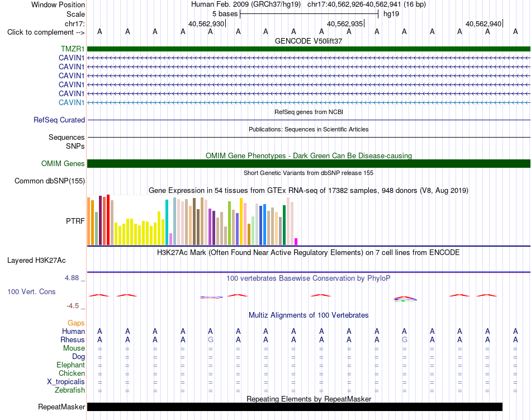The height and width of the screenshot is (420, 531).
Task: Click the red bar in GTEx PTRF chart
Action: pos(108,219)
